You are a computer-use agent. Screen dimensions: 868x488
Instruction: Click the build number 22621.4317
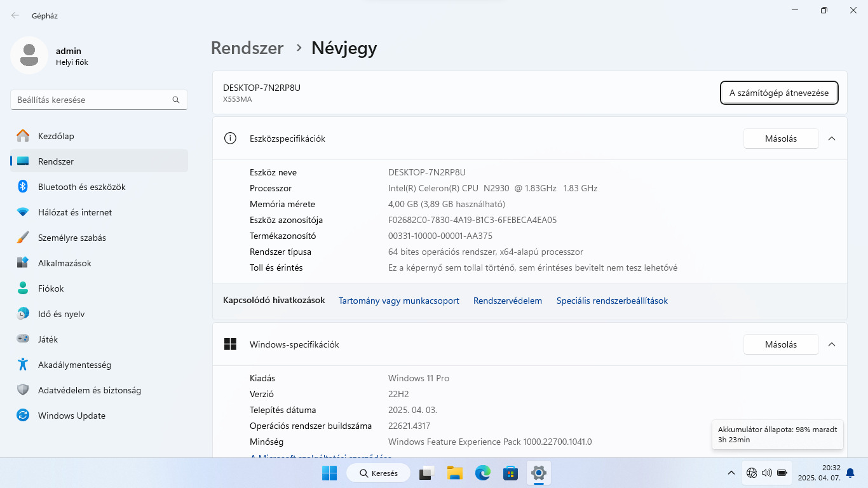(x=409, y=426)
